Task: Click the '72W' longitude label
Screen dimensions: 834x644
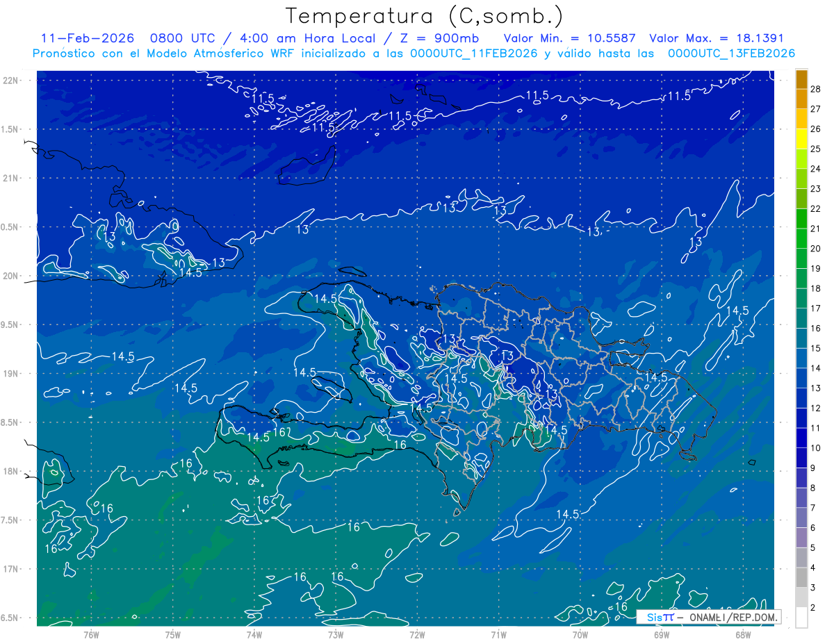Action: (417, 634)
